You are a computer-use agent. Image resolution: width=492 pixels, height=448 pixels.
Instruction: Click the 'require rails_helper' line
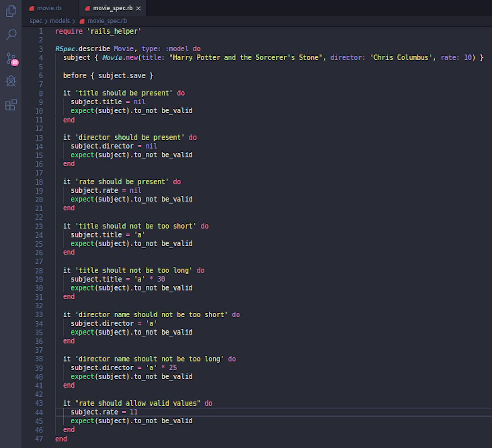(98, 31)
